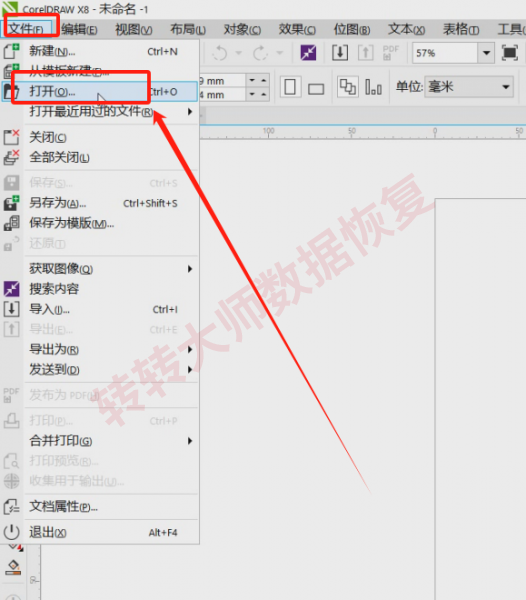The image size is (526, 600).
Task: Click the smart fill tool in toolbox
Action: 13,567
